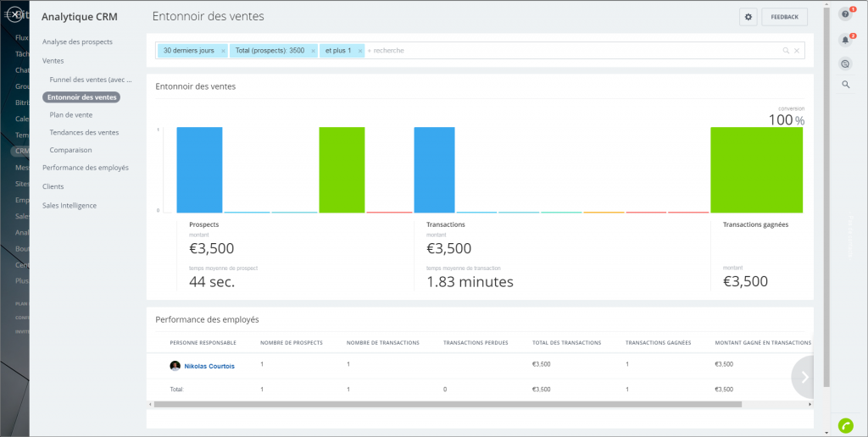Click the green phone call button

coord(845,425)
